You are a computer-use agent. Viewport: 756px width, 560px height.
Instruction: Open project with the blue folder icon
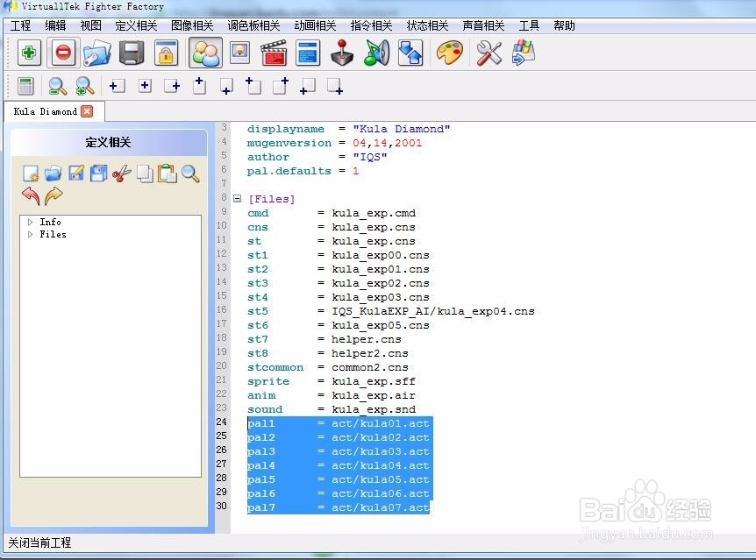click(96, 53)
